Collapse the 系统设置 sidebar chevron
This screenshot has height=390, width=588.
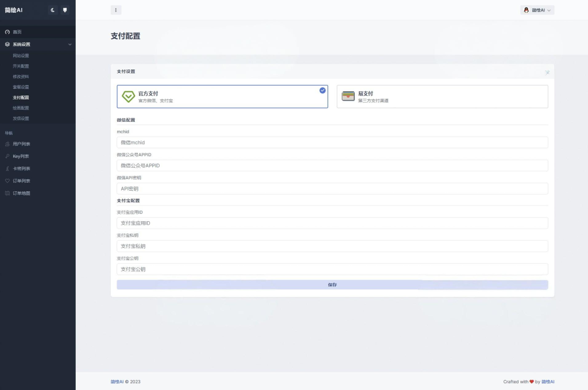click(x=69, y=44)
